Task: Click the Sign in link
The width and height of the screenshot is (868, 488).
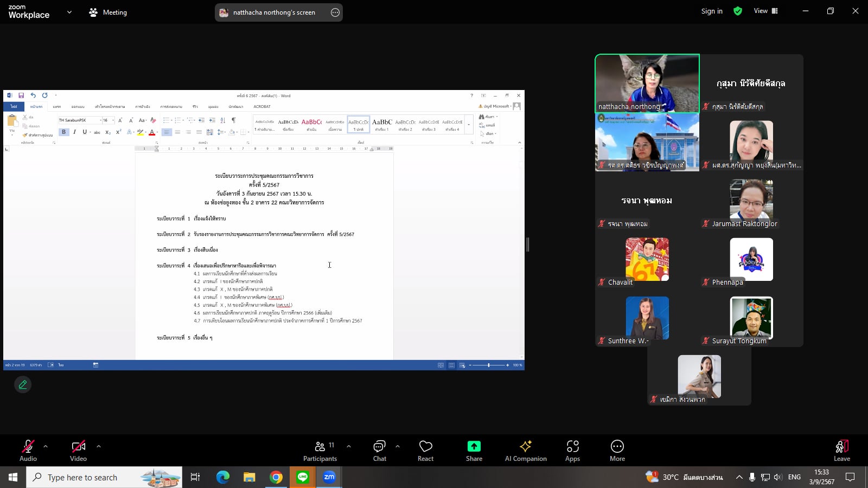Action: pos(712,11)
